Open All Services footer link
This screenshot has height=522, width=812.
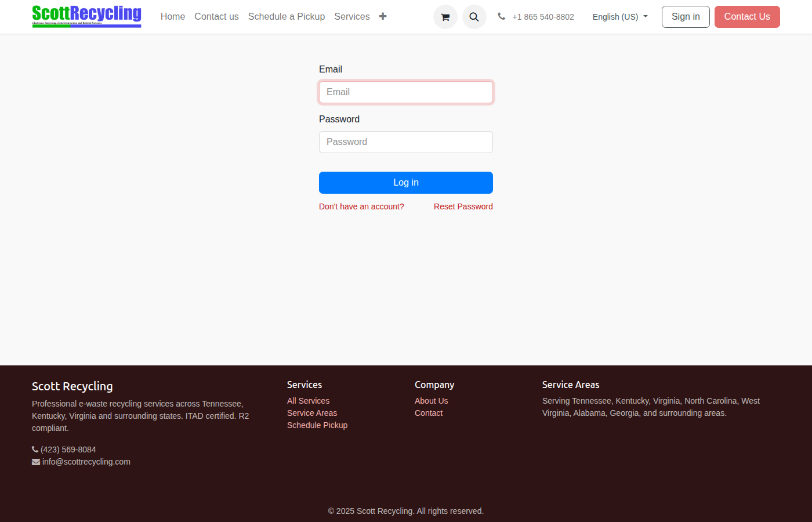pos(308,401)
